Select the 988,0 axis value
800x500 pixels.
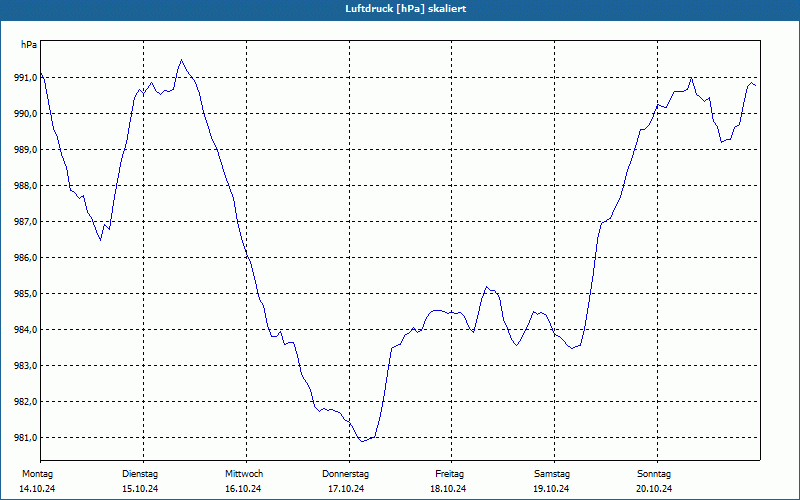click(x=26, y=186)
